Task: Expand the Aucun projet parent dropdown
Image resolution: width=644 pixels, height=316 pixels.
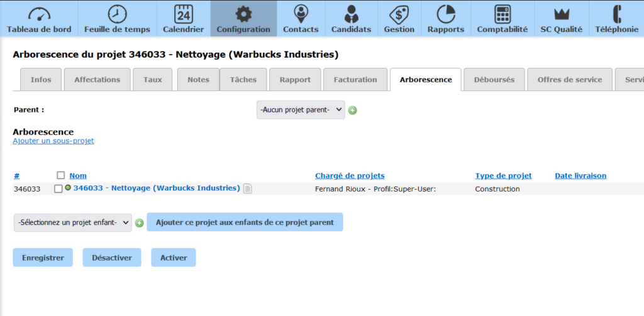Action: 301,110
